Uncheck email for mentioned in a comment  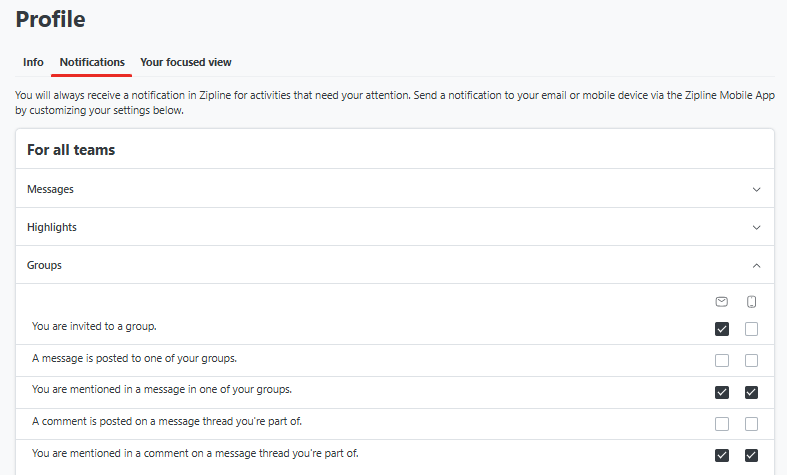click(x=722, y=455)
